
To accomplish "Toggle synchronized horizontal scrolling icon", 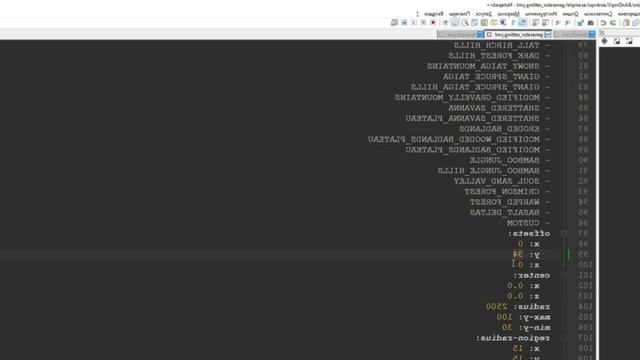I will point(535,23).
